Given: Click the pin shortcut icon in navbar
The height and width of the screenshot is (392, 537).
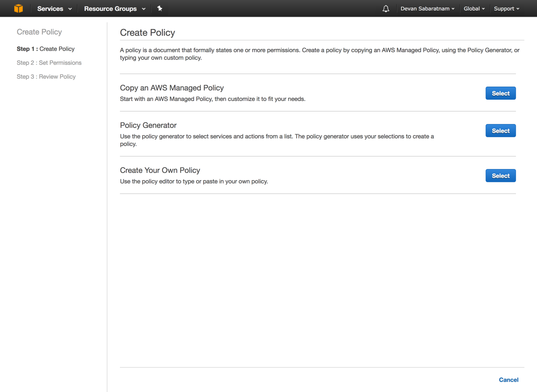Looking at the screenshot, I should [x=160, y=9].
